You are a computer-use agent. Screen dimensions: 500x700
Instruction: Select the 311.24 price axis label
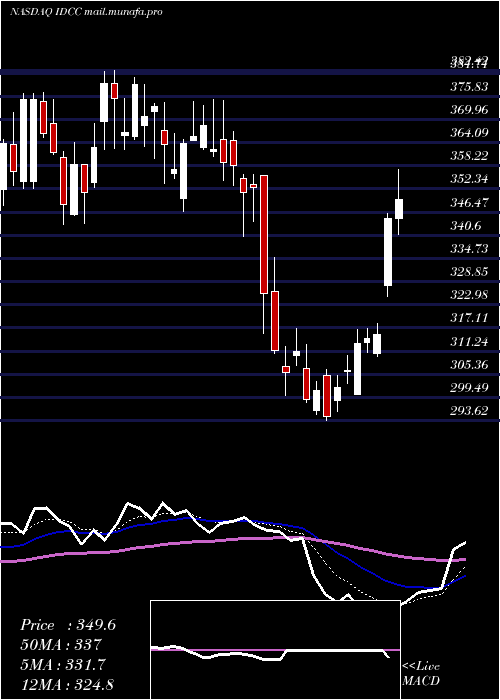coord(469,342)
